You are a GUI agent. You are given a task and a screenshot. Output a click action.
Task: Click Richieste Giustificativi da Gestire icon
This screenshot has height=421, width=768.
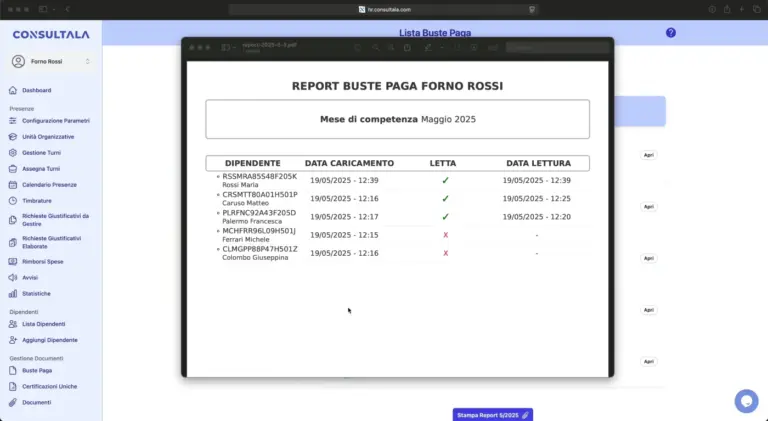pyautogui.click(x=13, y=220)
